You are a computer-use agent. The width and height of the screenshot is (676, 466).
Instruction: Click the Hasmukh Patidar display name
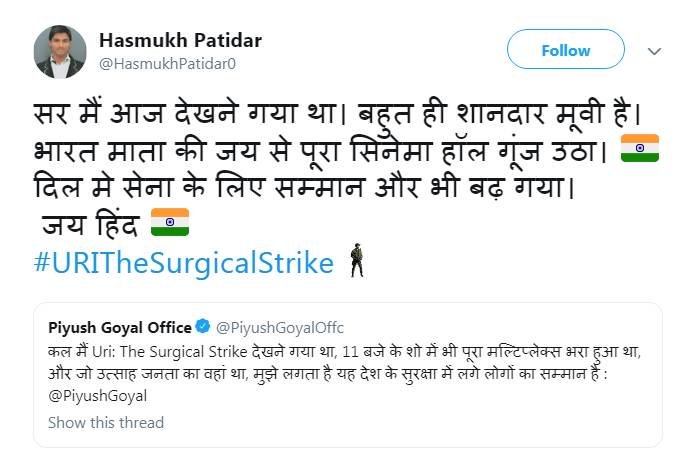(x=180, y=40)
